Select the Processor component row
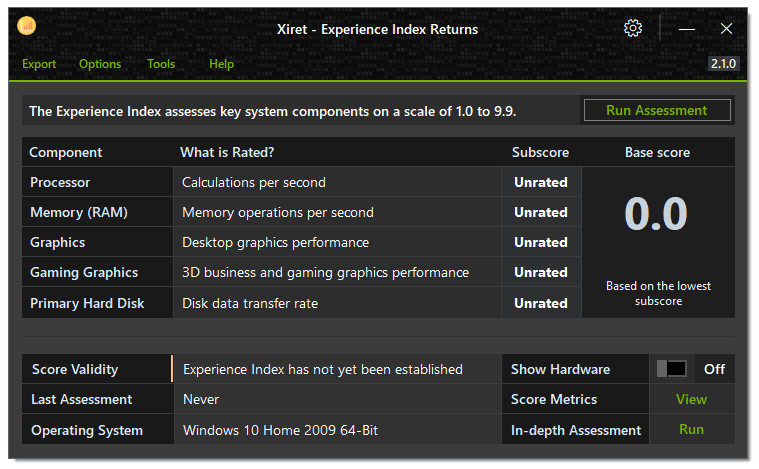This screenshot has width=759, height=469. (302, 182)
